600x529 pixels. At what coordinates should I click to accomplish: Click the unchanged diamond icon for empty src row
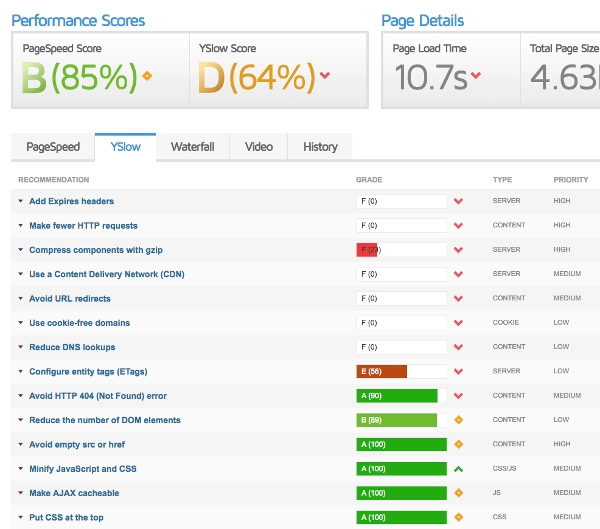(458, 444)
